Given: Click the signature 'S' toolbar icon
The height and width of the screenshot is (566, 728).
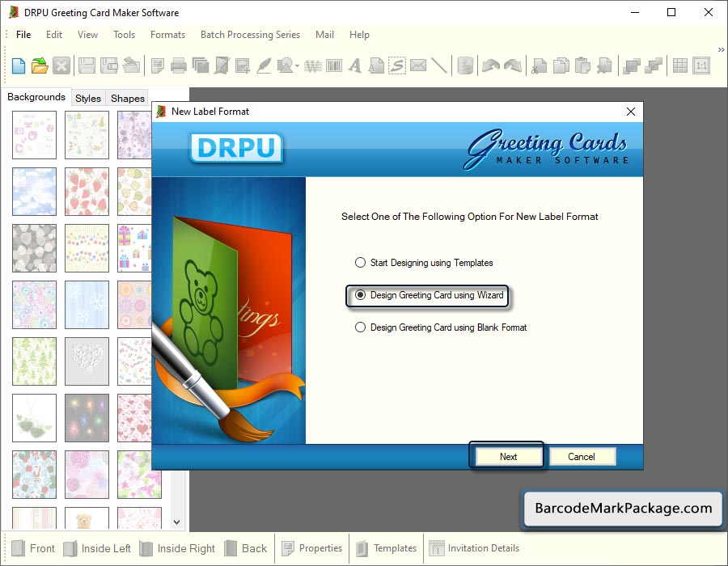Looking at the screenshot, I should [x=397, y=65].
